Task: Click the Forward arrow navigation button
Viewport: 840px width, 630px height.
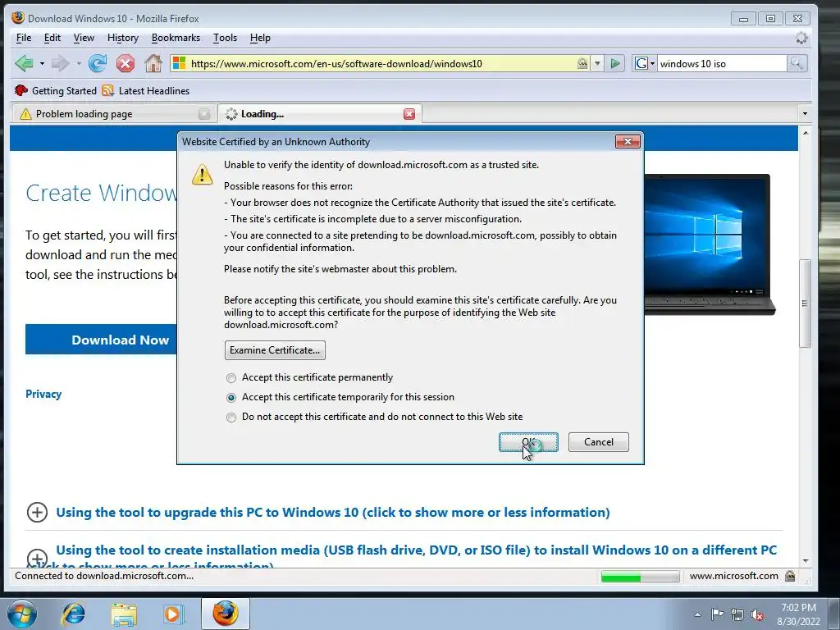Action: (x=60, y=64)
